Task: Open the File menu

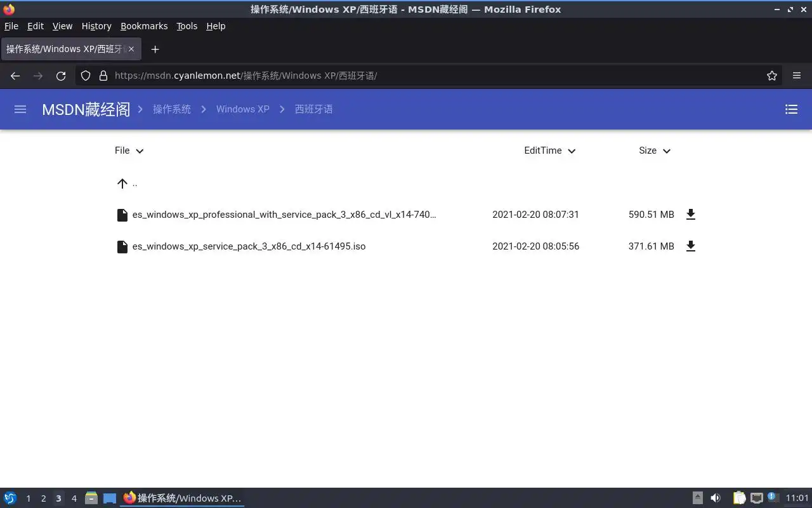Action: 11,26
